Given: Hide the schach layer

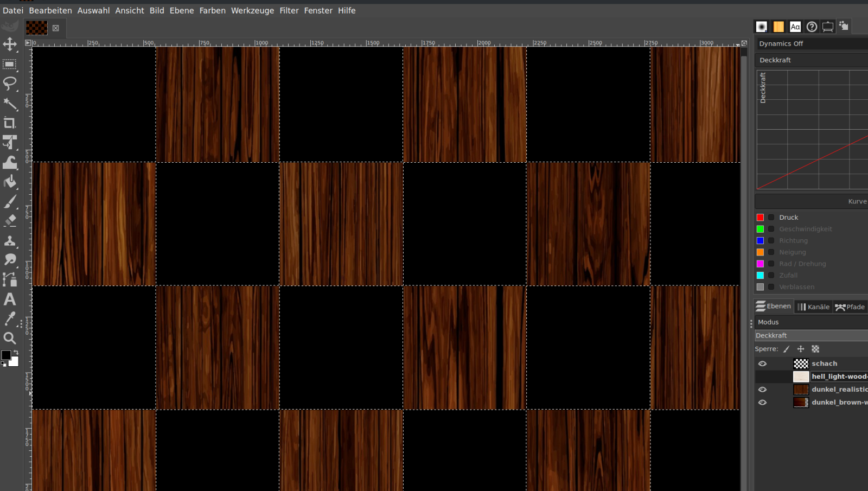Looking at the screenshot, I should (762, 364).
